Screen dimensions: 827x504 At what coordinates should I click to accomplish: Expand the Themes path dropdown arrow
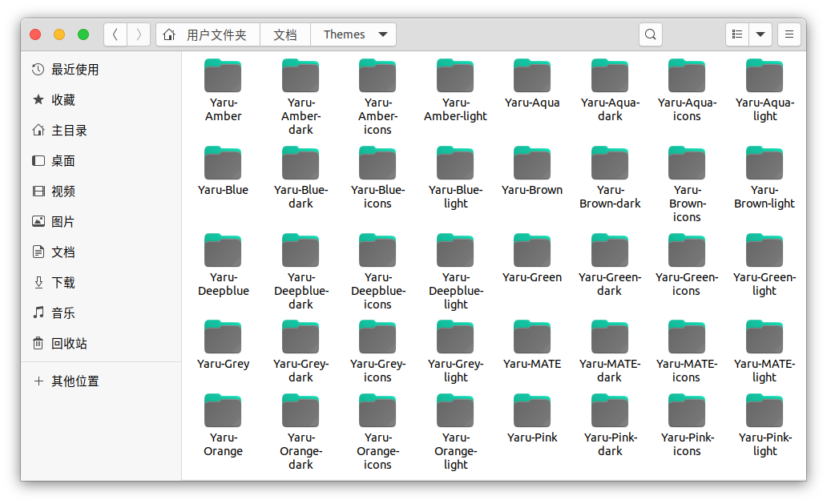pyautogui.click(x=383, y=34)
